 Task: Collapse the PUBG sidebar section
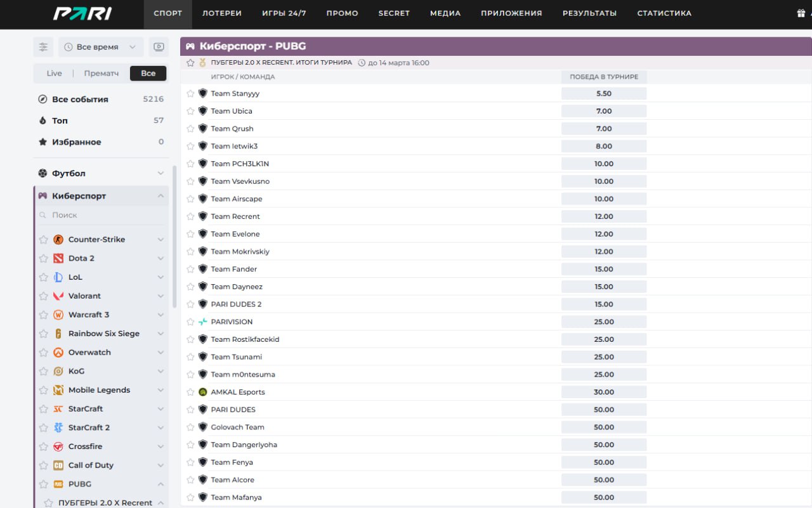point(160,484)
